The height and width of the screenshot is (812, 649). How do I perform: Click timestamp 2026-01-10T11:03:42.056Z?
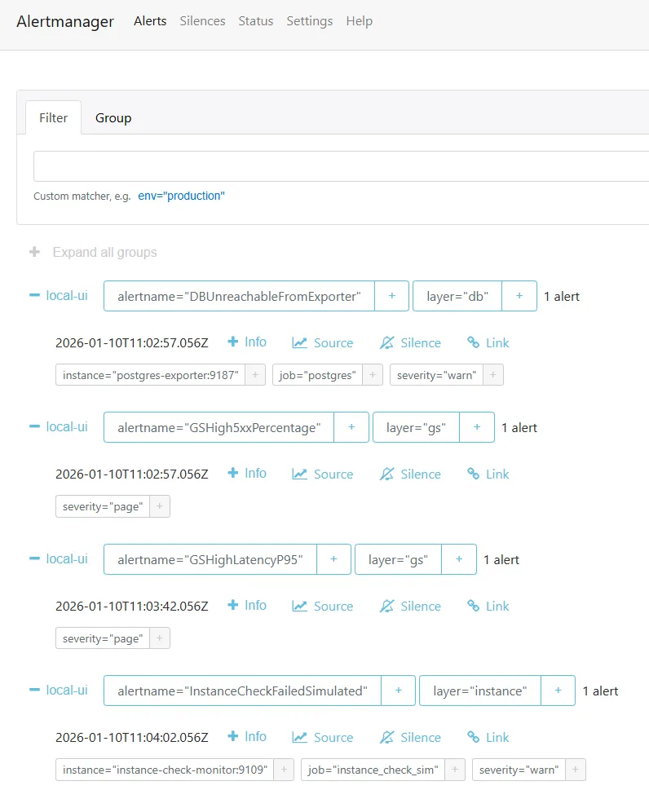(x=132, y=607)
